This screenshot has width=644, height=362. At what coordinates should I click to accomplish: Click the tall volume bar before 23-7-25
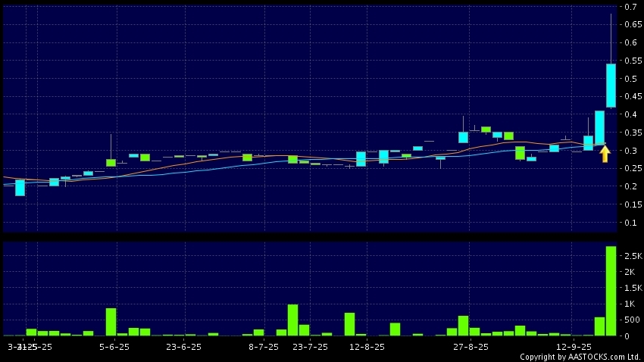[x=292, y=320]
